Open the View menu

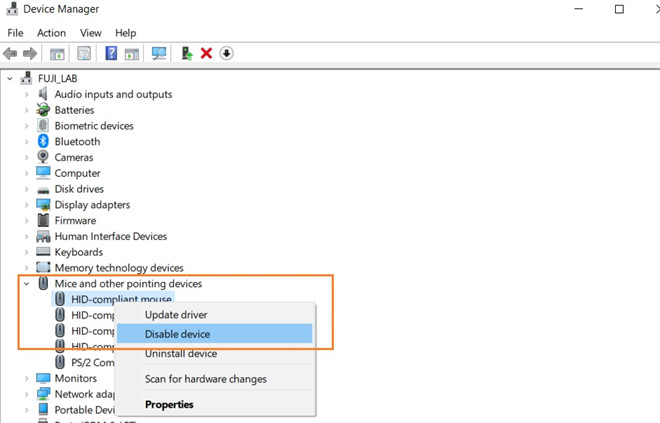tap(91, 33)
